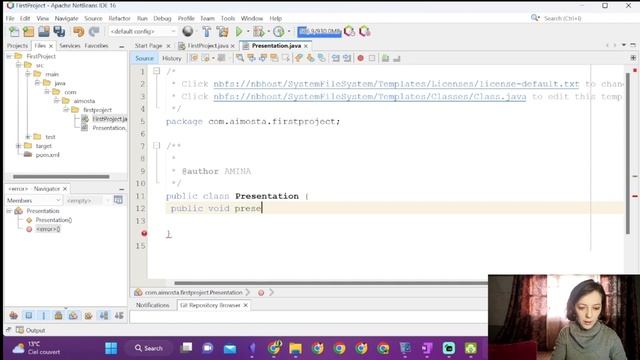Click the Open Project toolbar icon
640x360 pixels.
44,31
